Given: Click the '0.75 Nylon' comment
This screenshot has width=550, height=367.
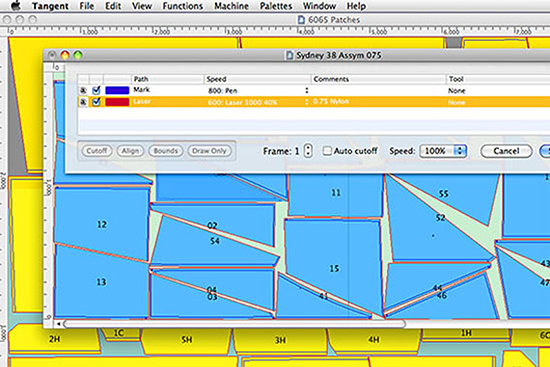Looking at the screenshot, I should click(331, 102).
